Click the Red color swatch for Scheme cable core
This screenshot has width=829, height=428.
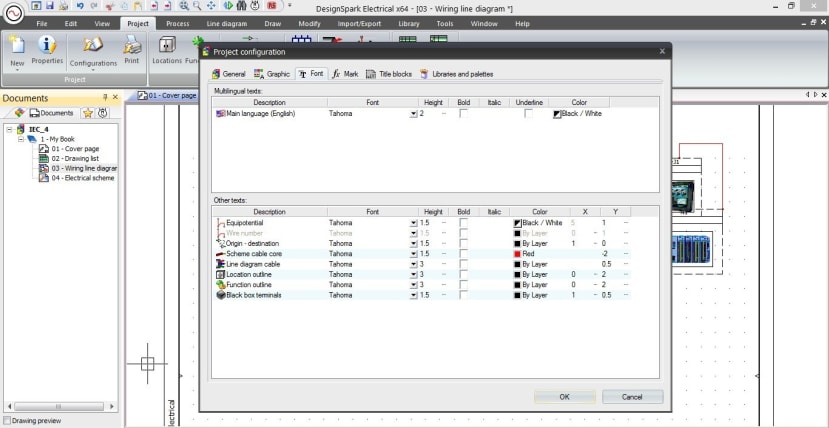point(518,254)
